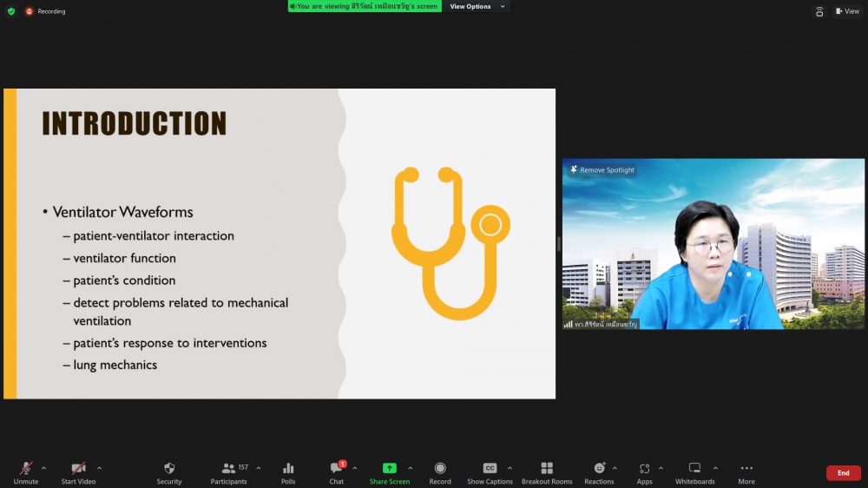Viewport: 868px width, 488px height.
Task: Open Breakout Rooms
Action: pos(547,469)
